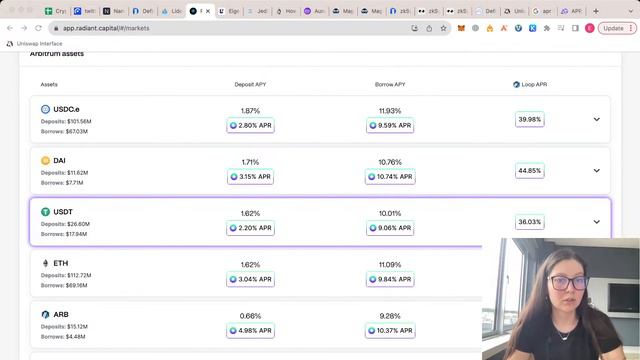Switch to the Eigen tab
This screenshot has height=360, width=640.
pyautogui.click(x=229, y=11)
